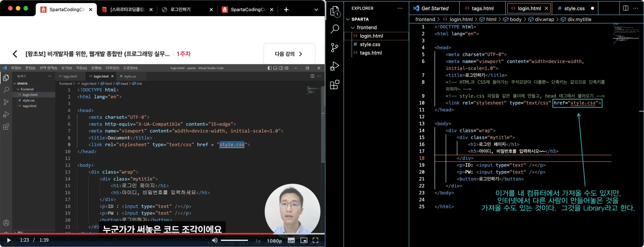
Task: Click div.mytitle in the right breadcrumb
Action: [x=579, y=19]
